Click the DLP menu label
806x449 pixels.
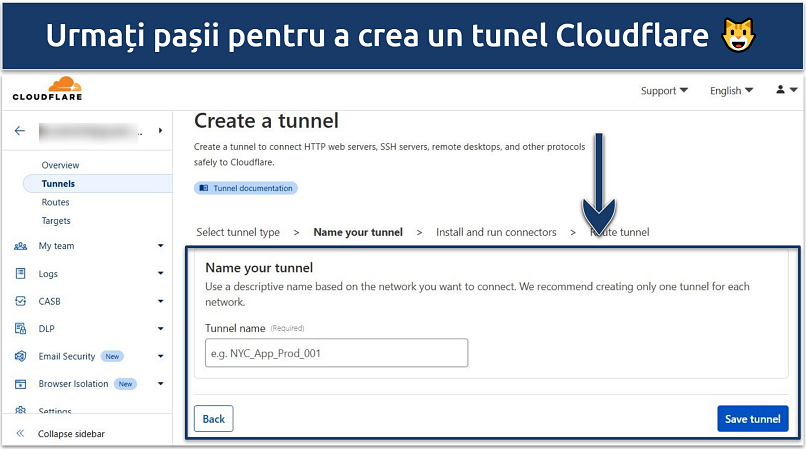pyautogui.click(x=46, y=329)
